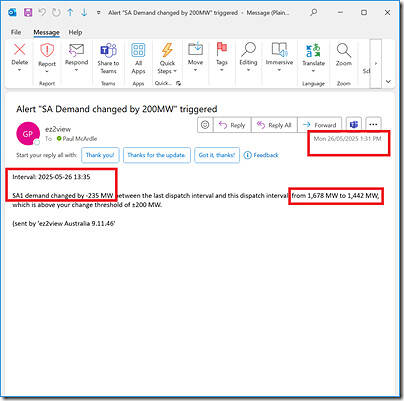Click the Mon 26/05/2025 received timestamp
404x401 pixels.
(347, 139)
